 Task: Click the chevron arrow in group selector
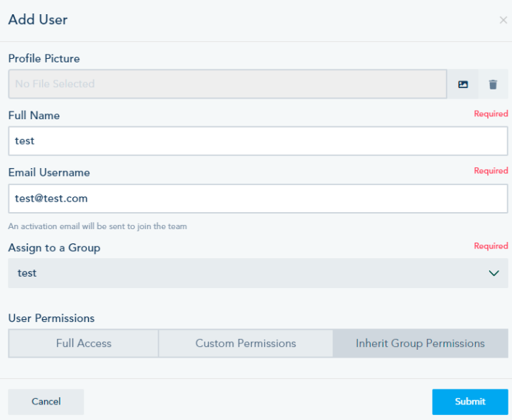click(494, 273)
